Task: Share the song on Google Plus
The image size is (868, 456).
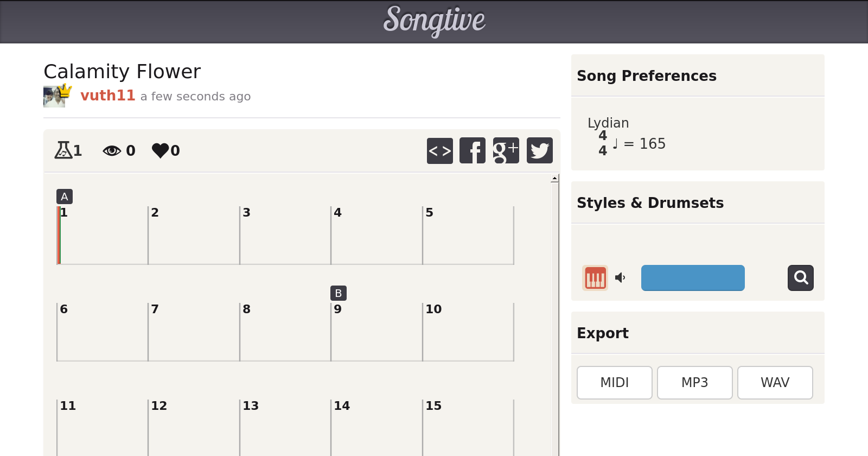Action: (x=506, y=150)
